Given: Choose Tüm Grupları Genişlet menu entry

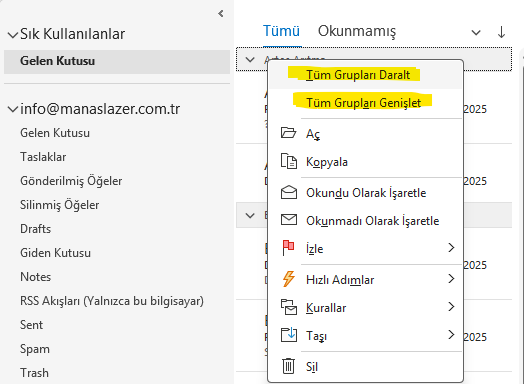Looking at the screenshot, I should (363, 103).
